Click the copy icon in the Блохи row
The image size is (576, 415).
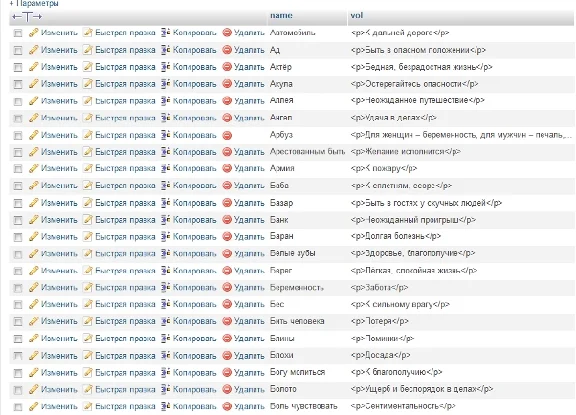click(166, 356)
